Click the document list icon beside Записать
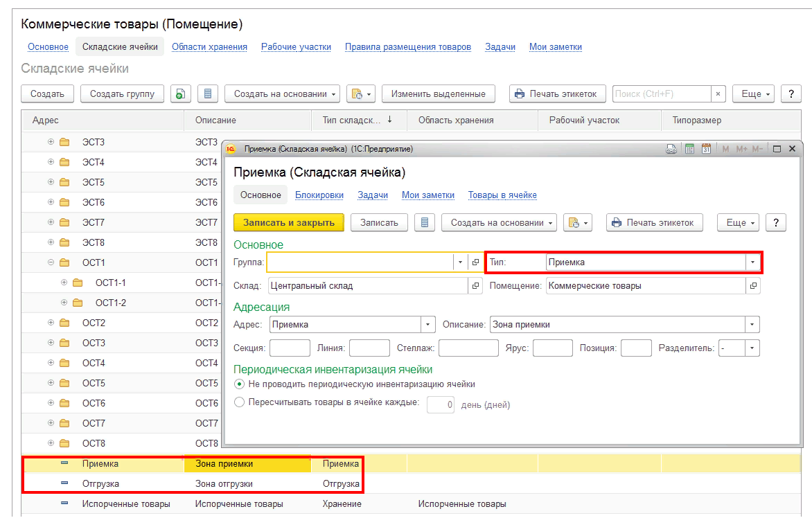Viewport: 812px width, 518px height. pos(425,222)
